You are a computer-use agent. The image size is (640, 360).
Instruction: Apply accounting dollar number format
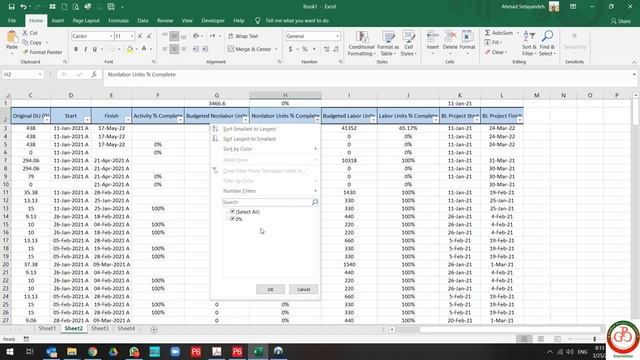[290, 49]
